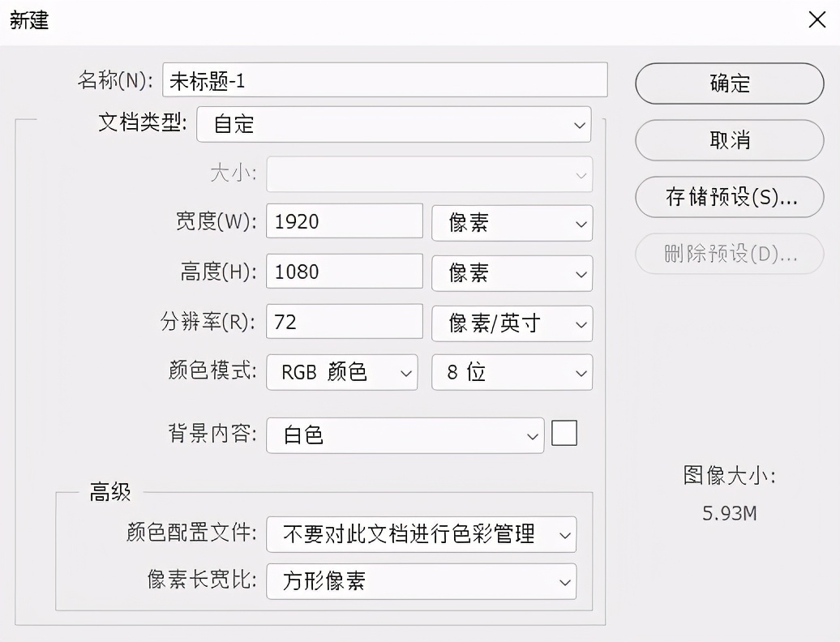Select the background color swatch next to 白色
The height and width of the screenshot is (642, 840).
[x=564, y=434]
